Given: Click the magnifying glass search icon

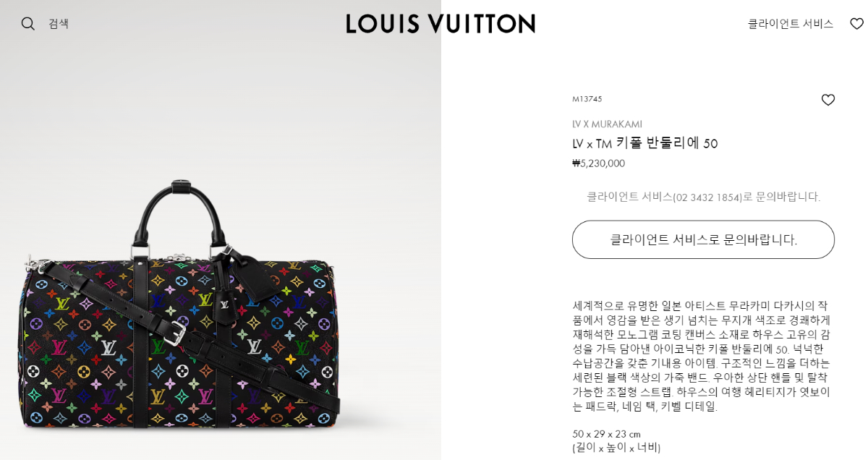Looking at the screenshot, I should 27,24.
